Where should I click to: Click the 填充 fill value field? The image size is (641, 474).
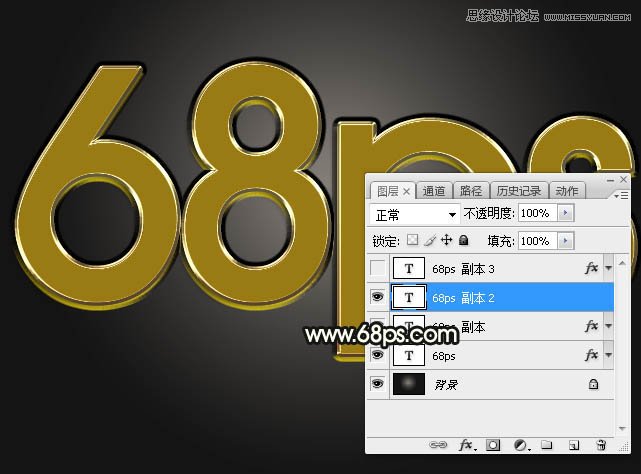pos(538,241)
